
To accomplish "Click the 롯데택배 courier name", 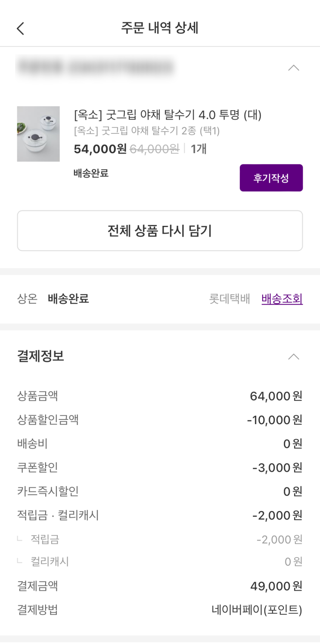I will (x=229, y=299).
